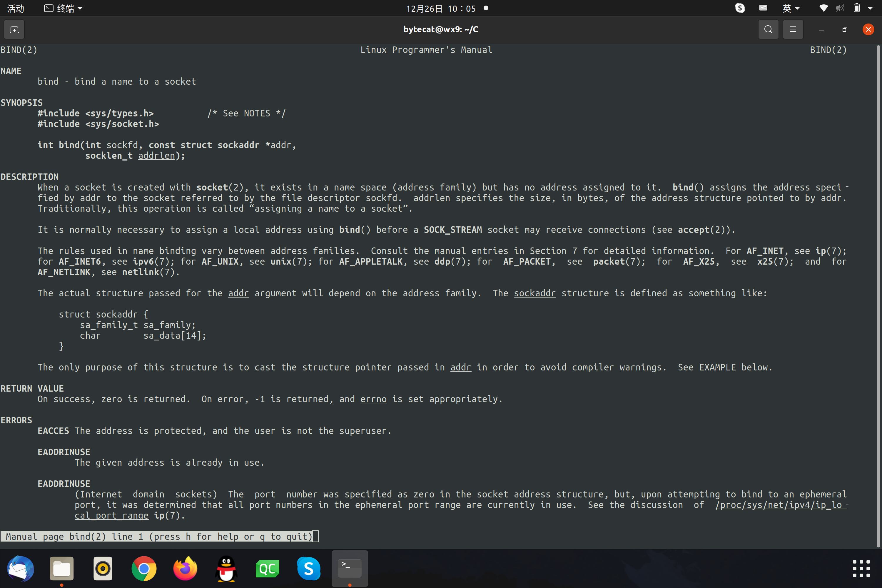Open the Files manager in dock
This screenshot has width=882, height=588.
pos(62,569)
